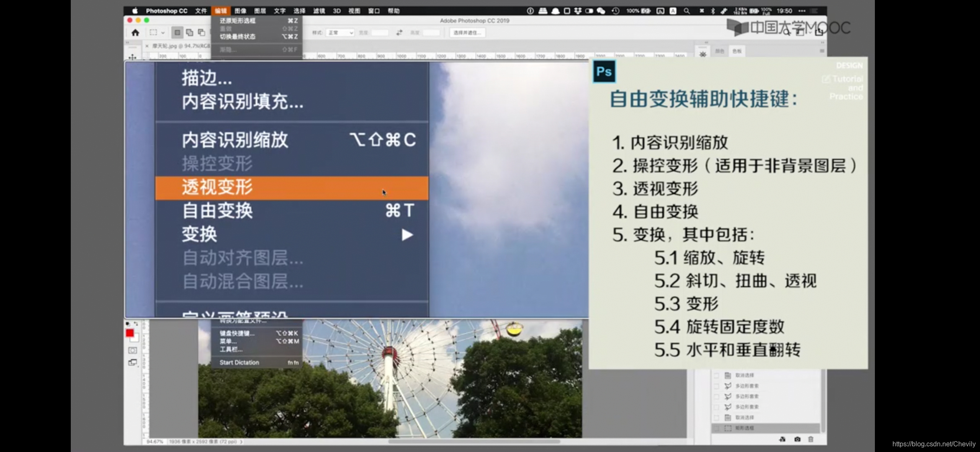Click the 选择并遮住... button

(x=467, y=33)
